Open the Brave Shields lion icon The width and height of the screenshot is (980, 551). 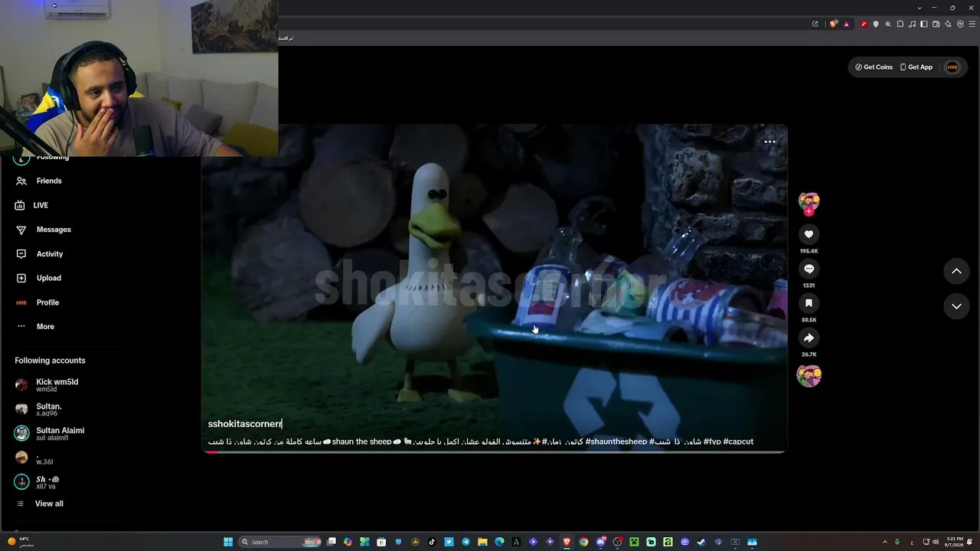(834, 24)
